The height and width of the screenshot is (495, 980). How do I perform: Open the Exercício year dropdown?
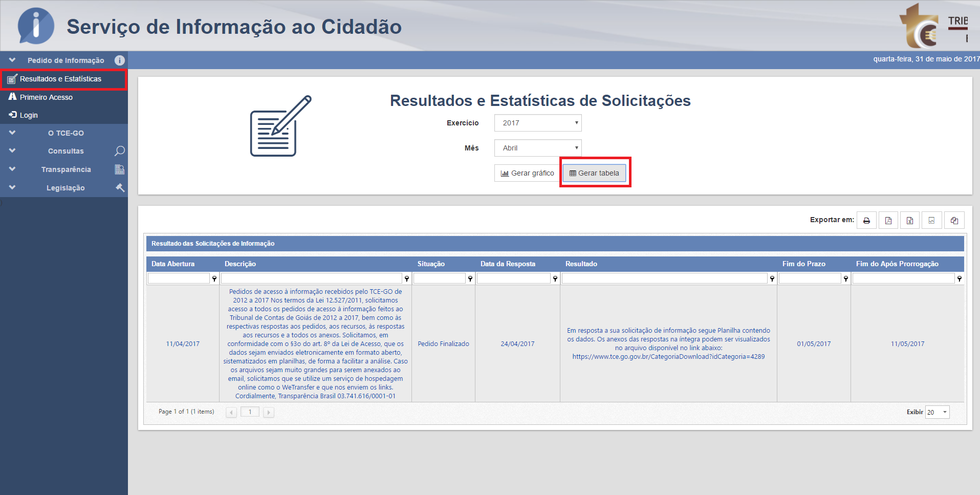point(538,123)
